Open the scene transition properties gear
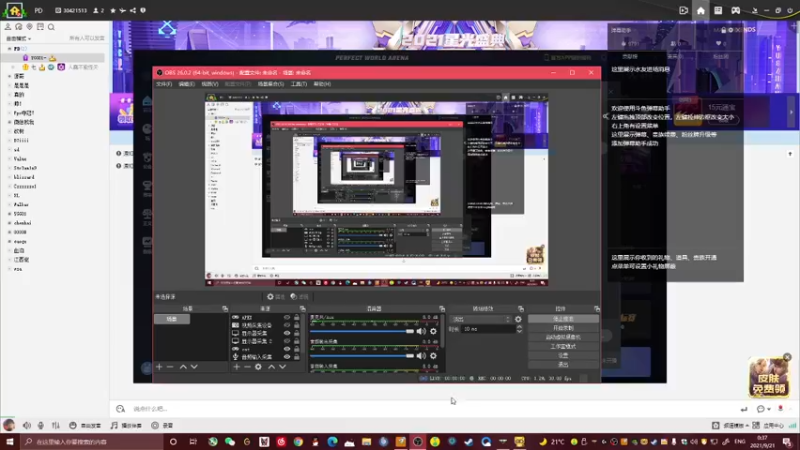This screenshot has height=450, width=800. [518, 319]
